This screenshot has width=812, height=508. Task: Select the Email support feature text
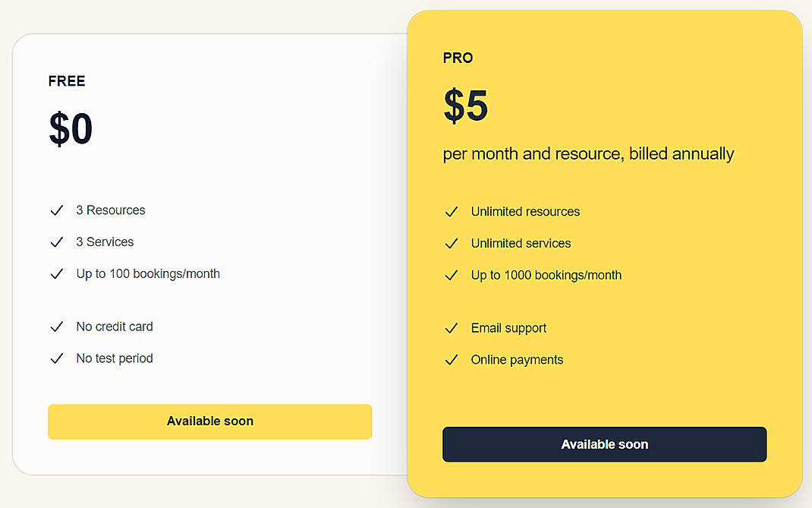(508, 328)
